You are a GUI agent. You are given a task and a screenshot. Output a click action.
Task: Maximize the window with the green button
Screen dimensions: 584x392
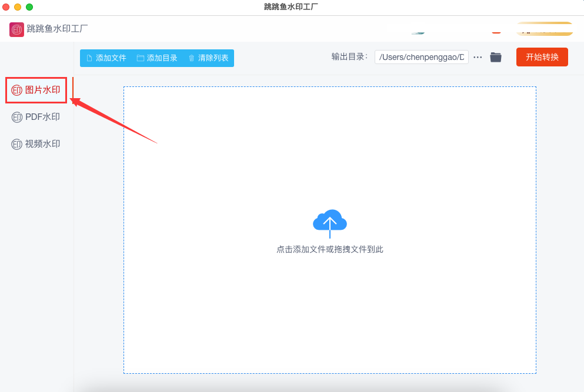[29, 6]
